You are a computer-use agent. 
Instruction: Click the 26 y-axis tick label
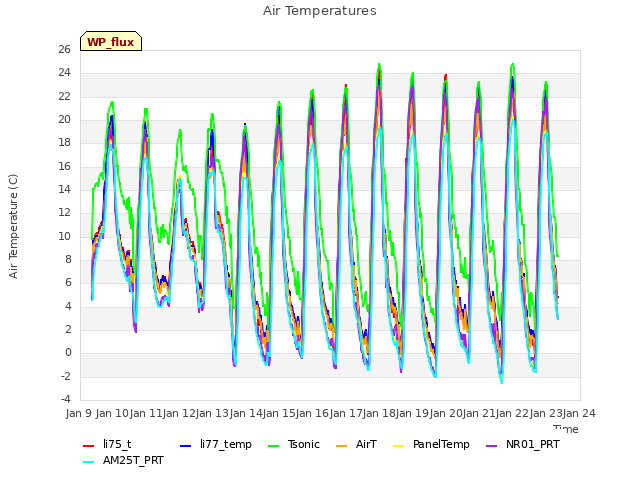click(64, 49)
